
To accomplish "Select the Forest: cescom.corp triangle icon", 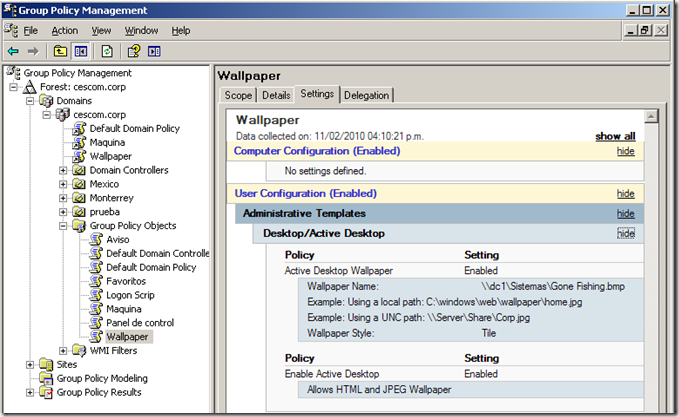I will (x=29, y=87).
